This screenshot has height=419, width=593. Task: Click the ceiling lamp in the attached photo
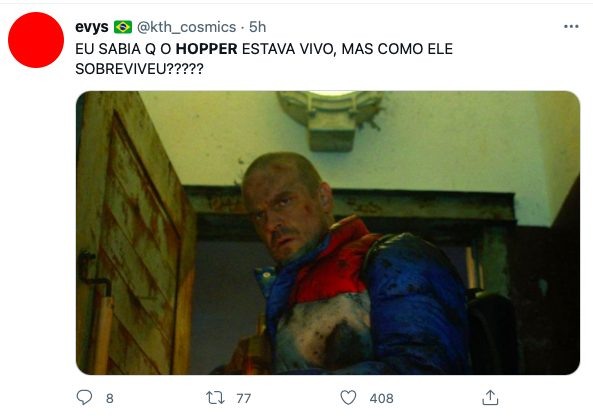point(331,119)
